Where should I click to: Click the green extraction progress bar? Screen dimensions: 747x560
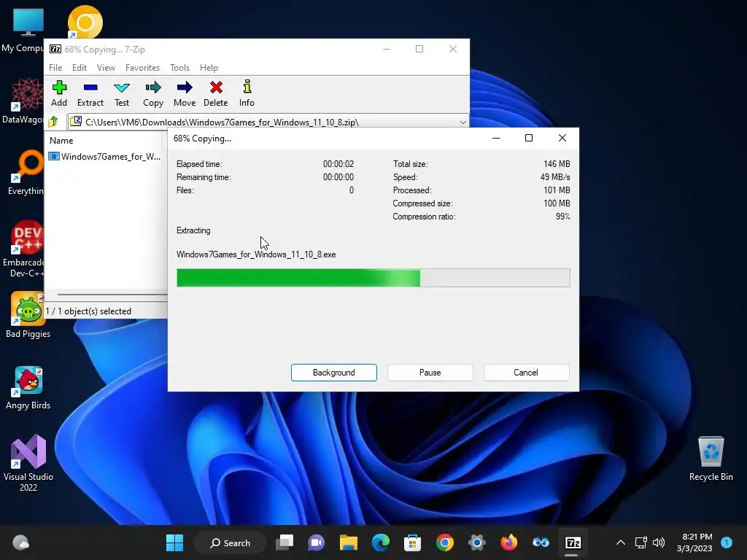[373, 278]
